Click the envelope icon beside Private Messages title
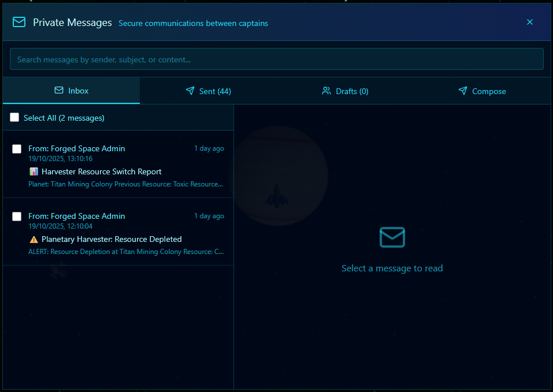Viewport: 553px width, 392px height. click(x=19, y=23)
